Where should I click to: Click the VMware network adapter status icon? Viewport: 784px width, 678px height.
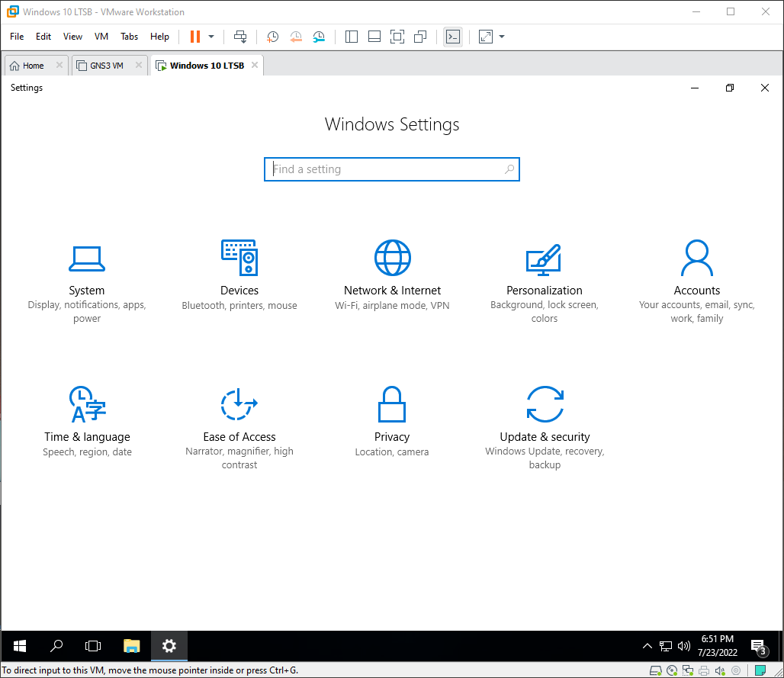click(688, 670)
